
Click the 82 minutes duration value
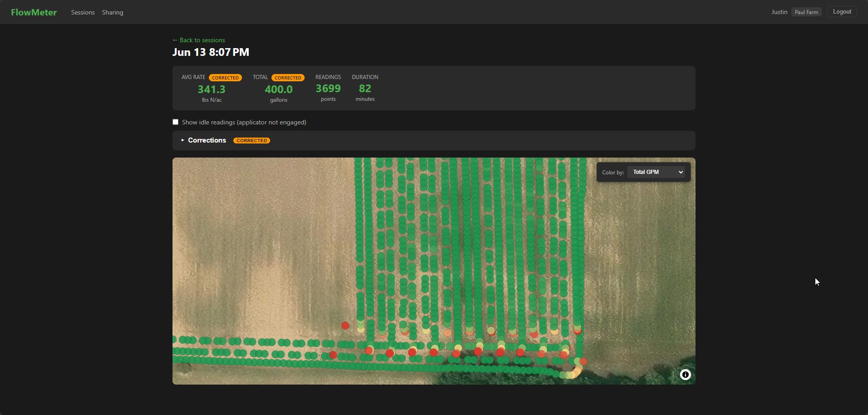click(x=365, y=89)
